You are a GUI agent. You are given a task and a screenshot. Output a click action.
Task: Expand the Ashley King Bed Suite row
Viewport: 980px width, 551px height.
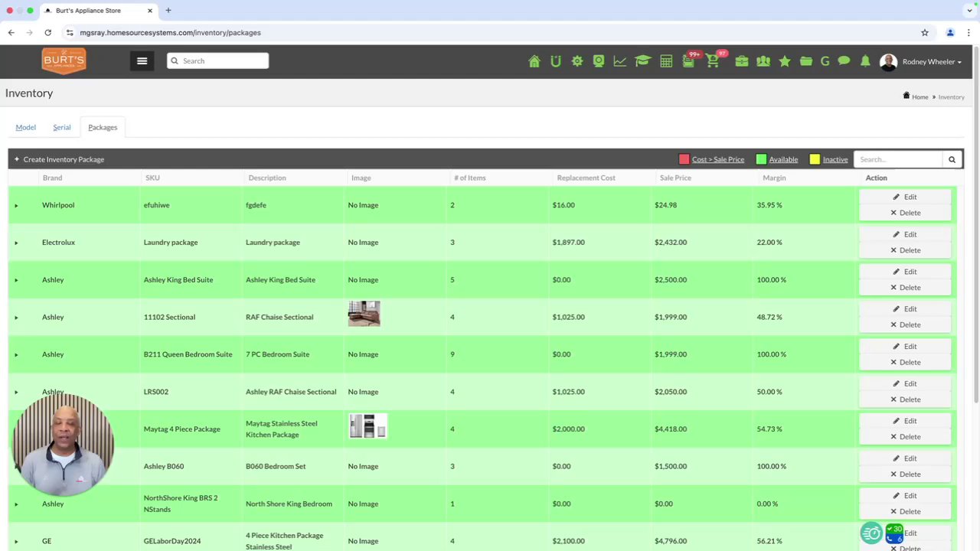(16, 280)
